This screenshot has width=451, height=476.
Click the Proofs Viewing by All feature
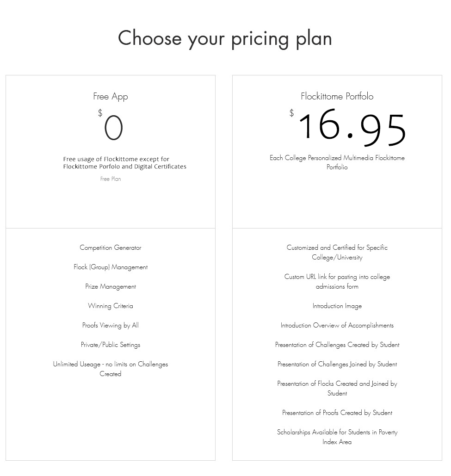click(111, 325)
